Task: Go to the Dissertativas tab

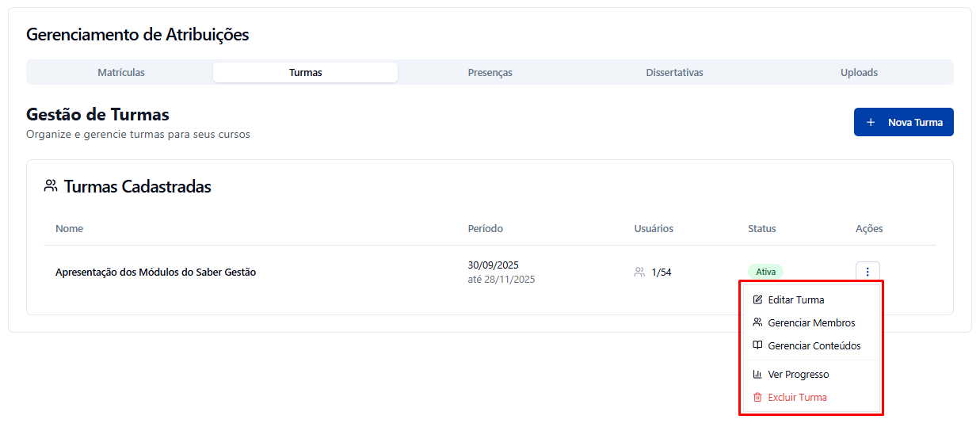Action: (674, 72)
